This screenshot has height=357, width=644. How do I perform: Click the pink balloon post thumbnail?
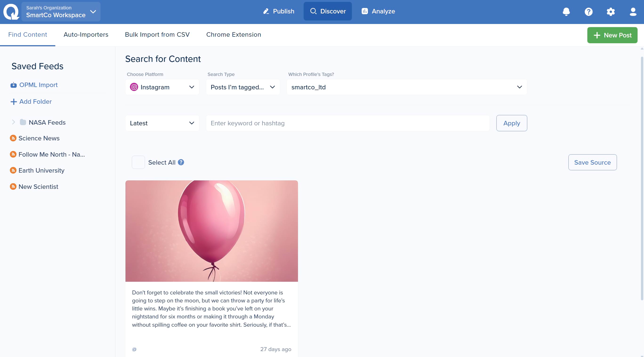pos(212,231)
